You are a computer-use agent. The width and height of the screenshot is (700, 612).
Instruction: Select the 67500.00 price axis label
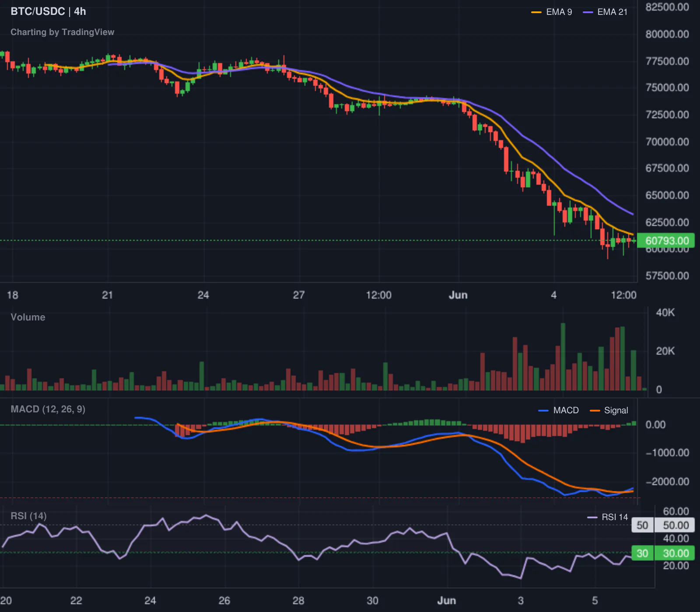coord(667,168)
